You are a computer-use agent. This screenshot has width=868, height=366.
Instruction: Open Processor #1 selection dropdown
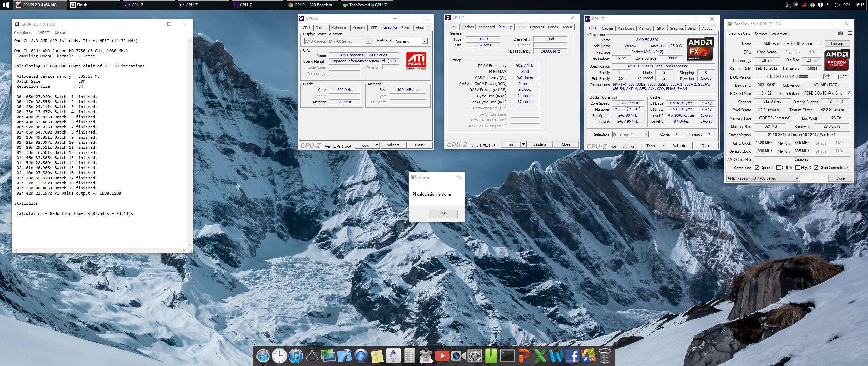point(630,134)
